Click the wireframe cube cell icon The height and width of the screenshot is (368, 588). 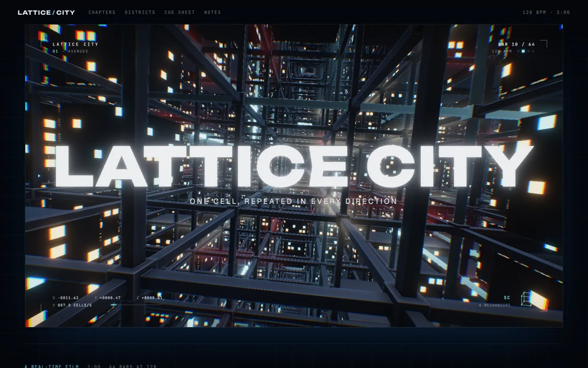click(526, 299)
